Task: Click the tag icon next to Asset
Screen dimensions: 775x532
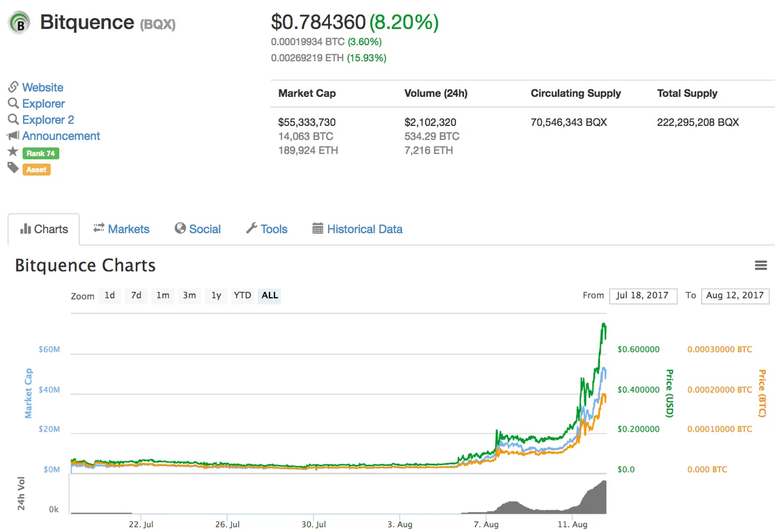Action: (x=13, y=168)
